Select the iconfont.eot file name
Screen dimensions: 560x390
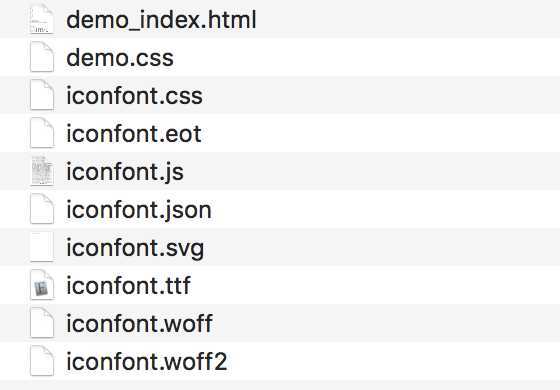click(134, 134)
